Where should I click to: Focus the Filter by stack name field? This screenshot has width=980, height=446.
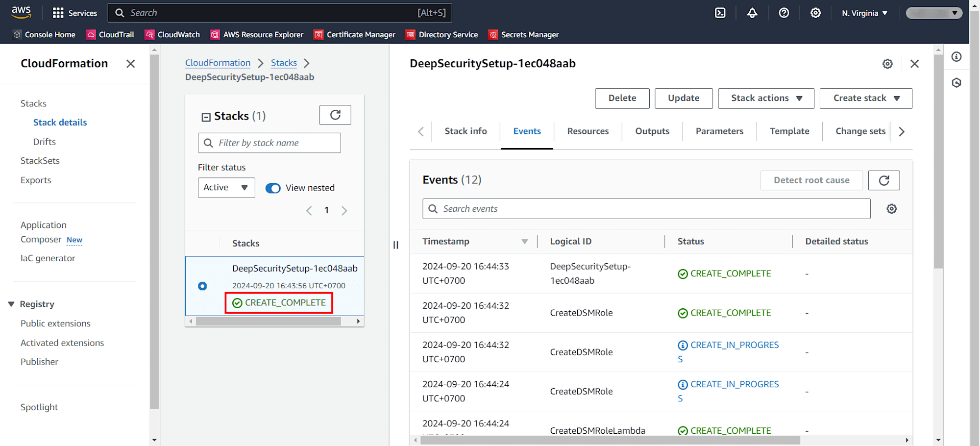[269, 143]
